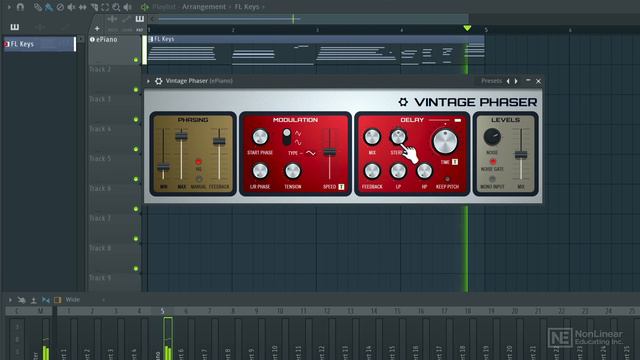Click the tempo sync T next to Speed
Screen dimensions: 640x360
pyautogui.click(x=341, y=187)
